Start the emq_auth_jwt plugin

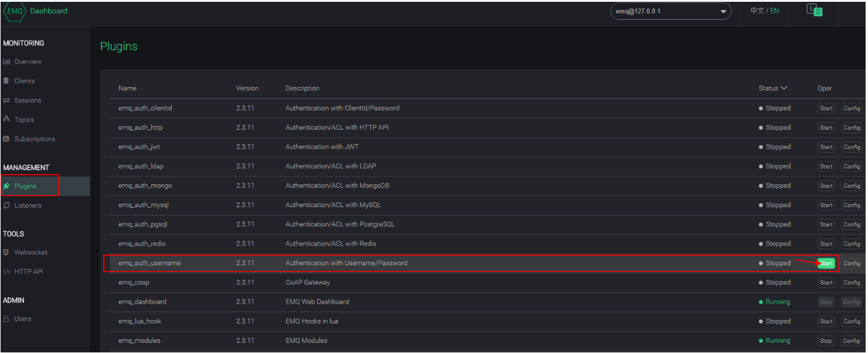(826, 147)
